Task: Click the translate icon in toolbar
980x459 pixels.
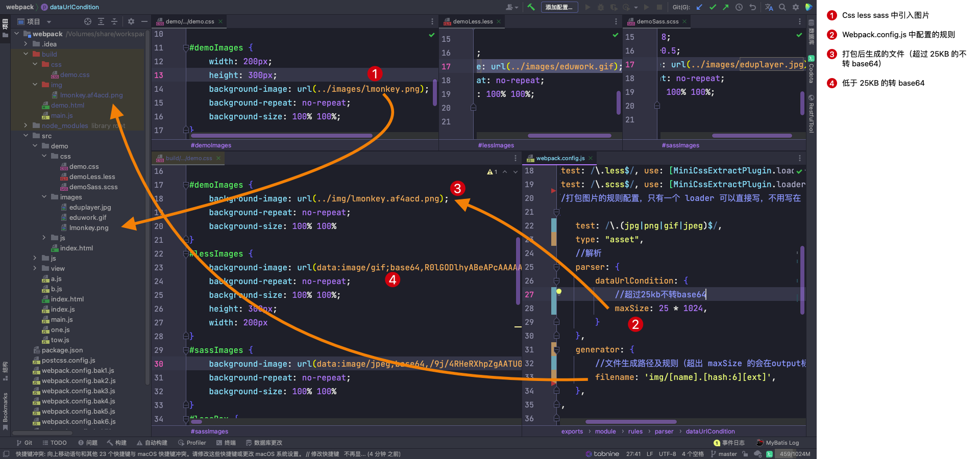Action: tap(769, 7)
